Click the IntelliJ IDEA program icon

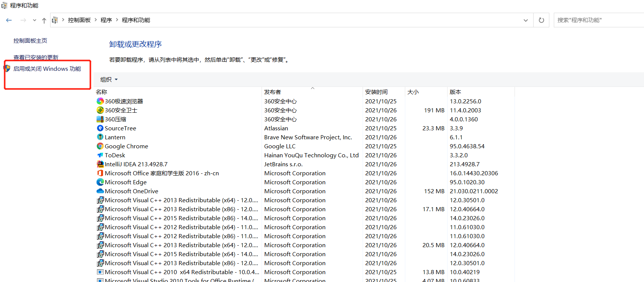(x=100, y=164)
